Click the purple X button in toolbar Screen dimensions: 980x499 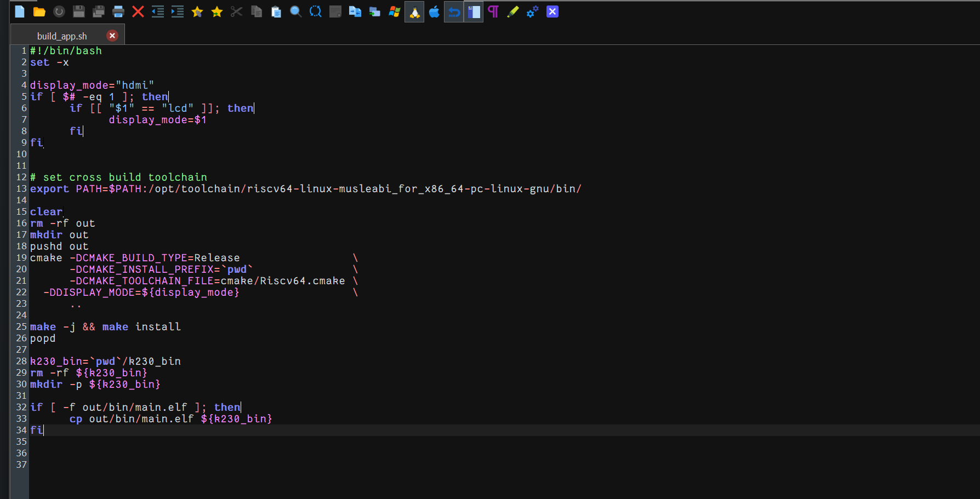552,12
